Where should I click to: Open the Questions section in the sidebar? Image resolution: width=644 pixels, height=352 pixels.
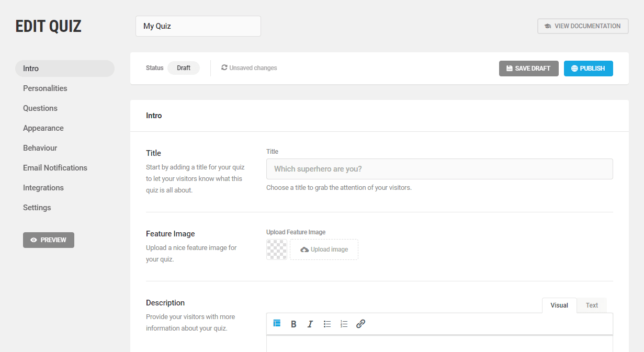point(40,108)
